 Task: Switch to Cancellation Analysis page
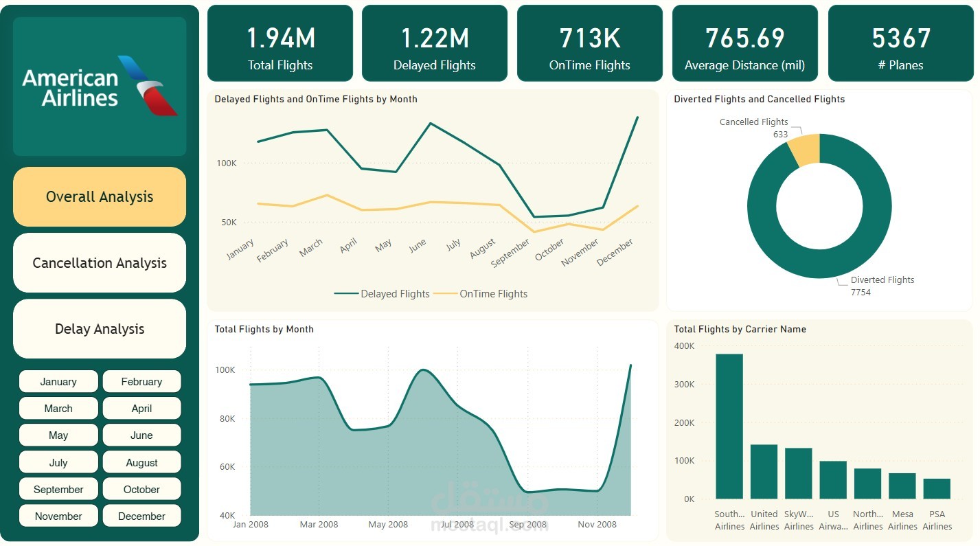pos(100,262)
